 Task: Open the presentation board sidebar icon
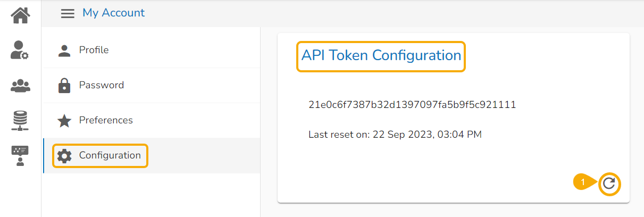(x=20, y=156)
